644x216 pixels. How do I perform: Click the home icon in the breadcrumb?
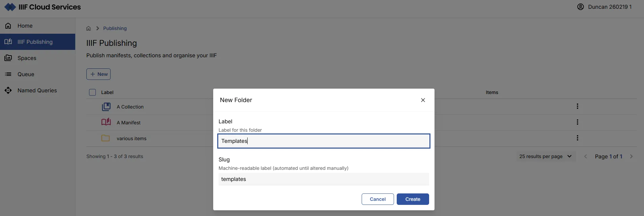(88, 28)
